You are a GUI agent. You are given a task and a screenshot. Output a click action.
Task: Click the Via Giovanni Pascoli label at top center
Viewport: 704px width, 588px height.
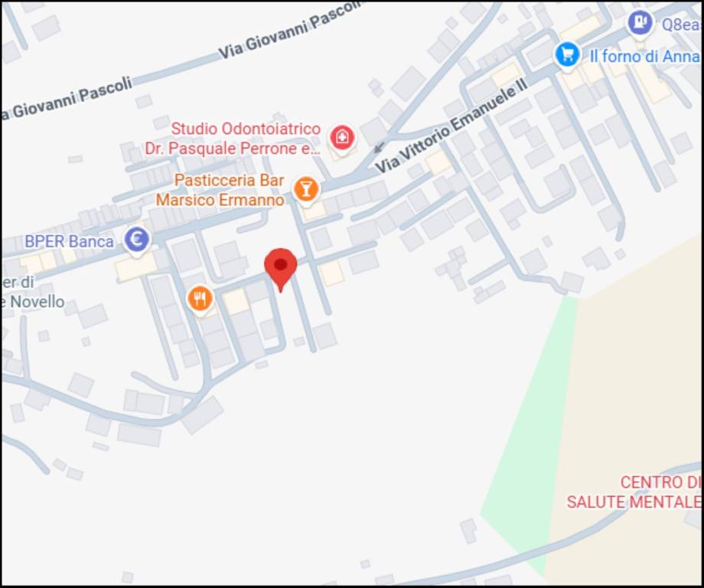coord(289,31)
